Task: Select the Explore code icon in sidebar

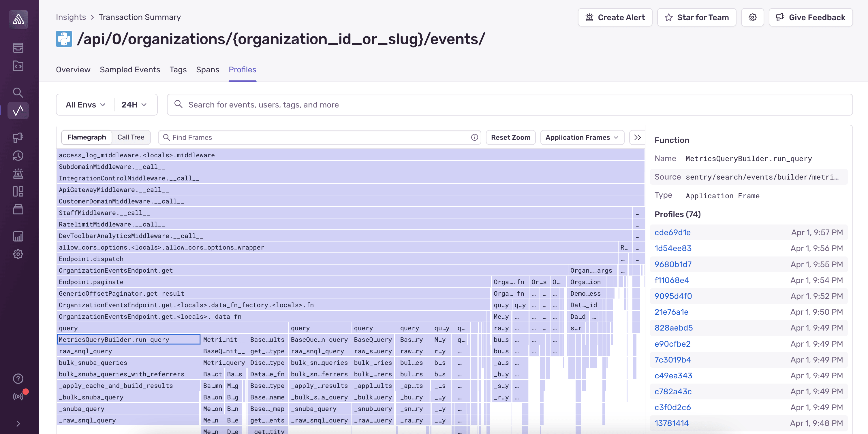Action: (18, 66)
